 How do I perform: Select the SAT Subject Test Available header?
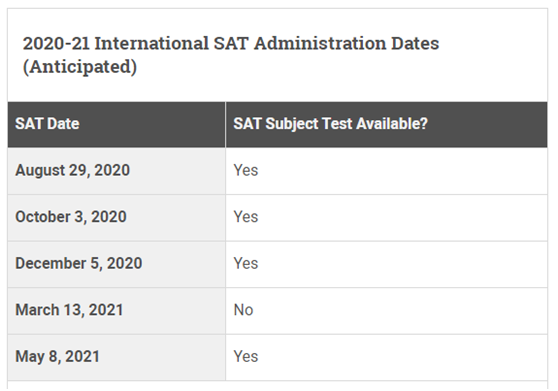(386, 124)
